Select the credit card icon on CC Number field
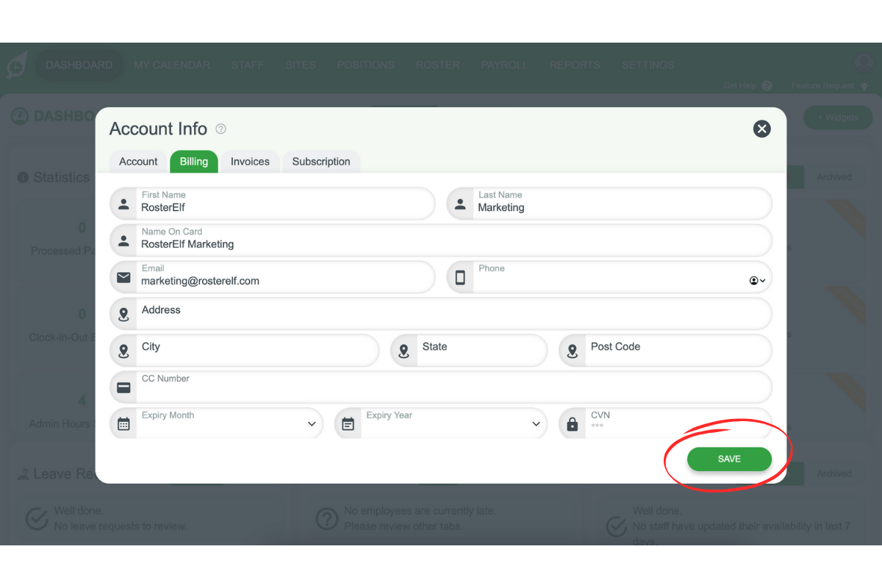The width and height of the screenshot is (882, 588). coord(123,387)
